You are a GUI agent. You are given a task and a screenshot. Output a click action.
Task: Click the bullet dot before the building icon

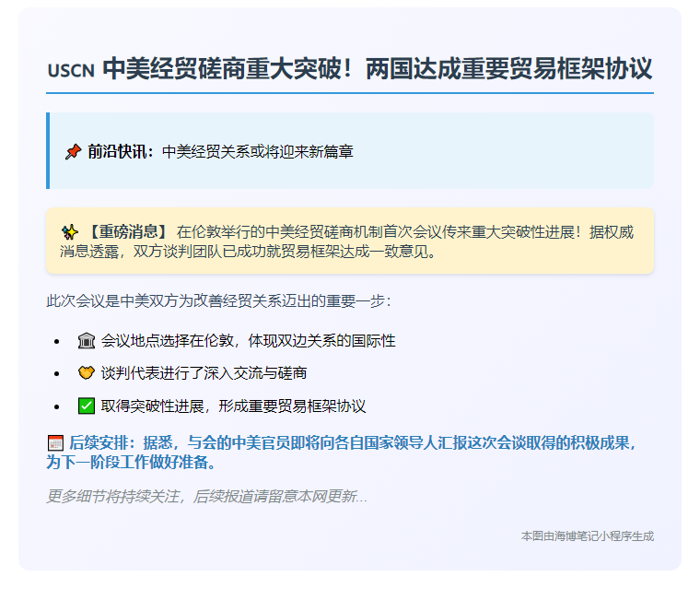58,342
